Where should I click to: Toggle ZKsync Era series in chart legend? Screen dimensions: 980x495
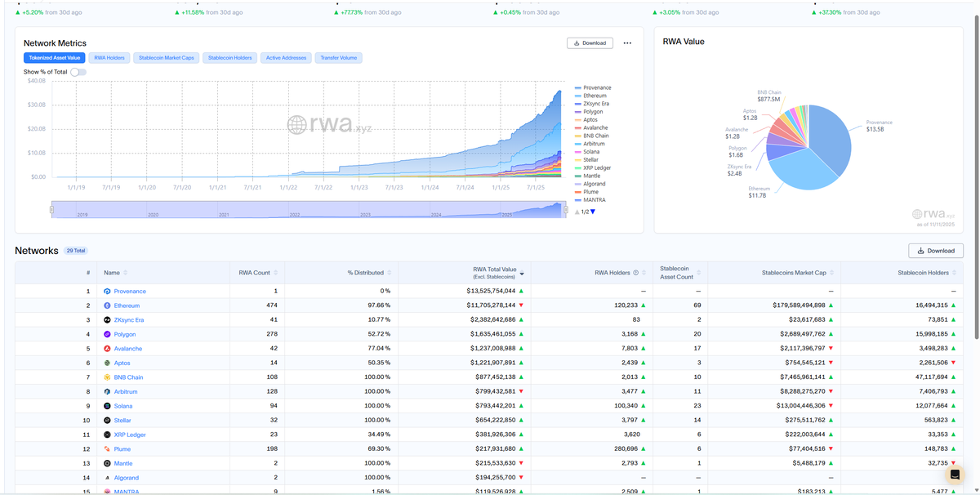coord(592,104)
